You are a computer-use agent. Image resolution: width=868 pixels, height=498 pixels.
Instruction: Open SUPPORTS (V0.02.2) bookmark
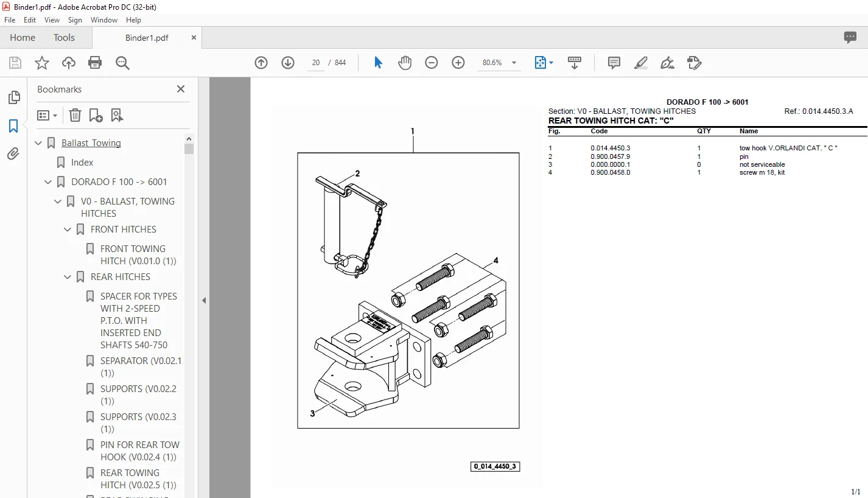pyautogui.click(x=139, y=395)
